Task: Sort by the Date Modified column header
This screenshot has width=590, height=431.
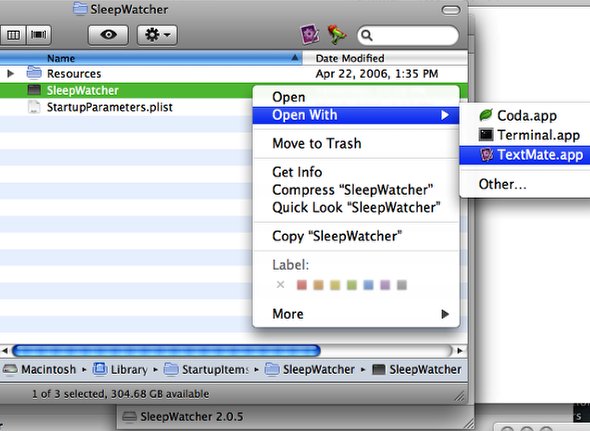Action: 385,58
